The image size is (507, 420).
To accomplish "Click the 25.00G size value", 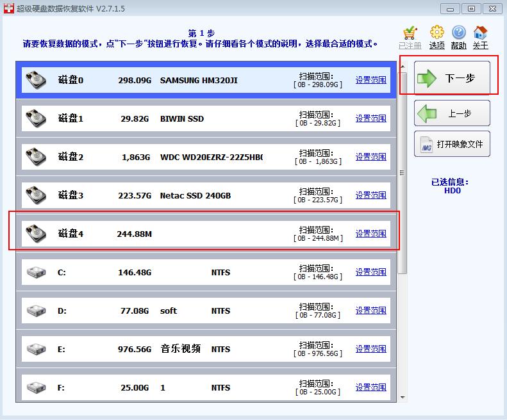I will (x=135, y=388).
